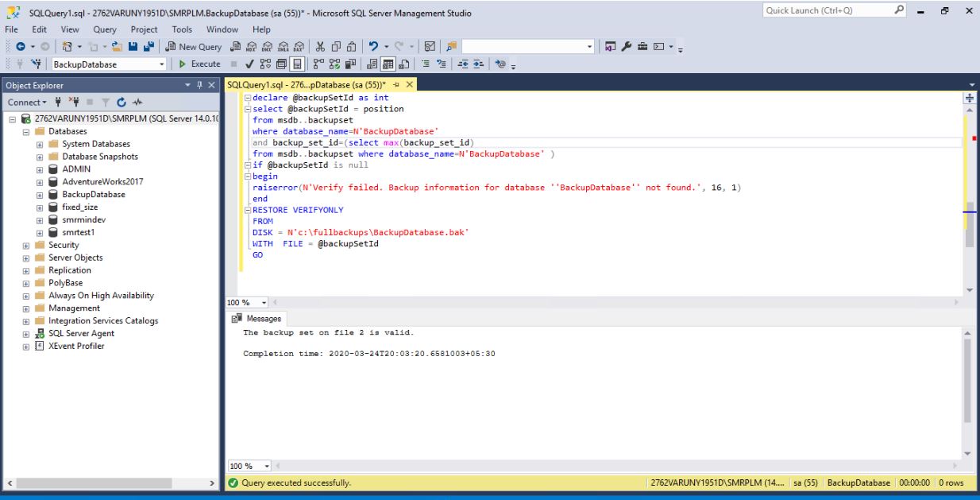Click the Save All icon
This screenshot has width=980, height=500.
point(149,47)
